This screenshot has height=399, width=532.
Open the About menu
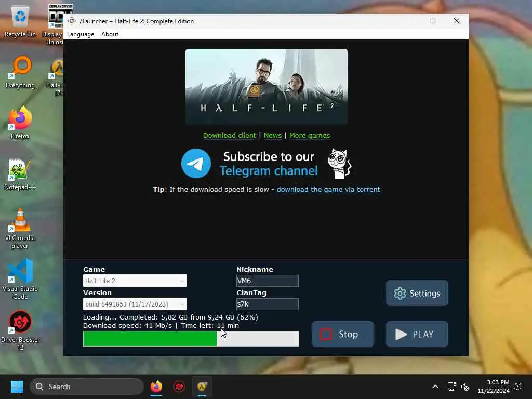(x=110, y=34)
